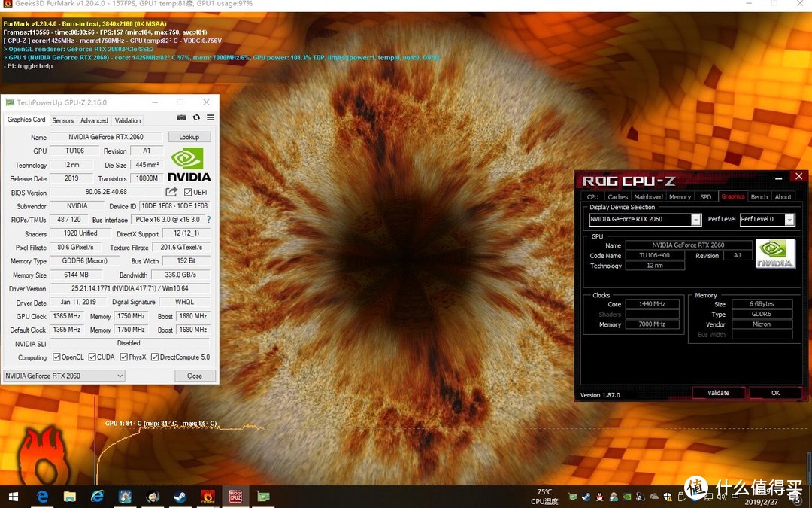Take a GPU-Z screenshot with the camera icon
The height and width of the screenshot is (508, 812).
click(x=181, y=117)
